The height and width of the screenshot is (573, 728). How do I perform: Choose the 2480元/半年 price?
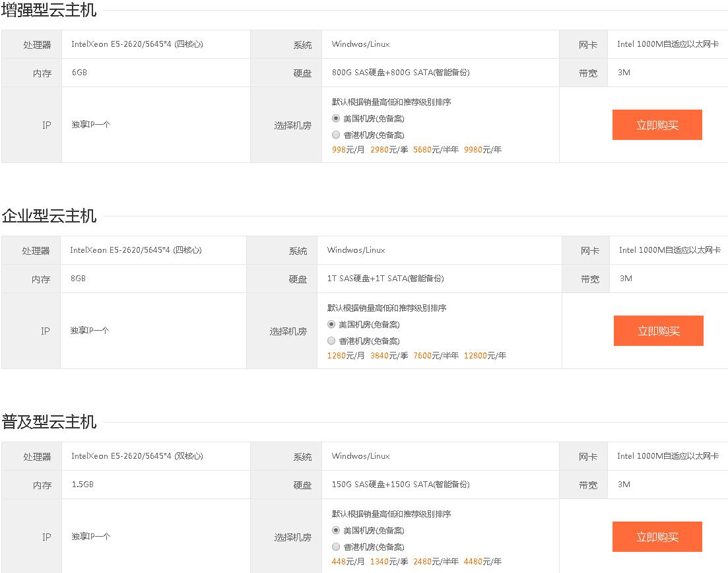(436, 562)
